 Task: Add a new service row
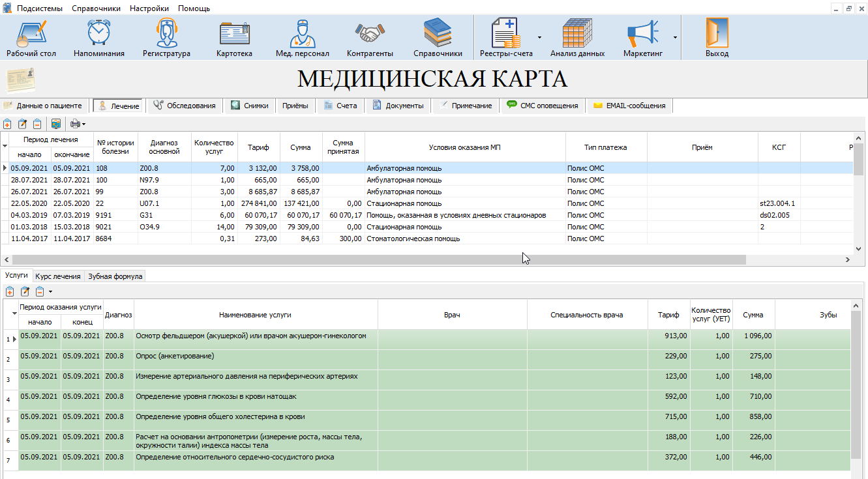click(9, 291)
